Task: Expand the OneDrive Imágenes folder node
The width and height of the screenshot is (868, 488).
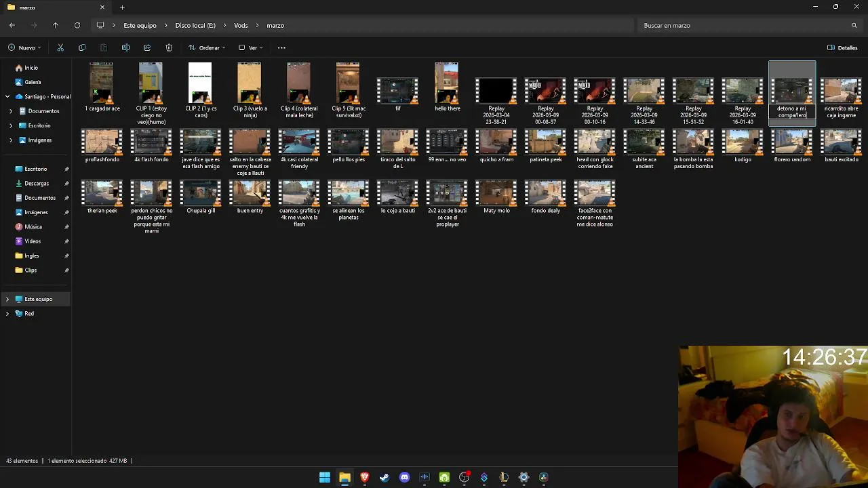Action: click(11, 140)
